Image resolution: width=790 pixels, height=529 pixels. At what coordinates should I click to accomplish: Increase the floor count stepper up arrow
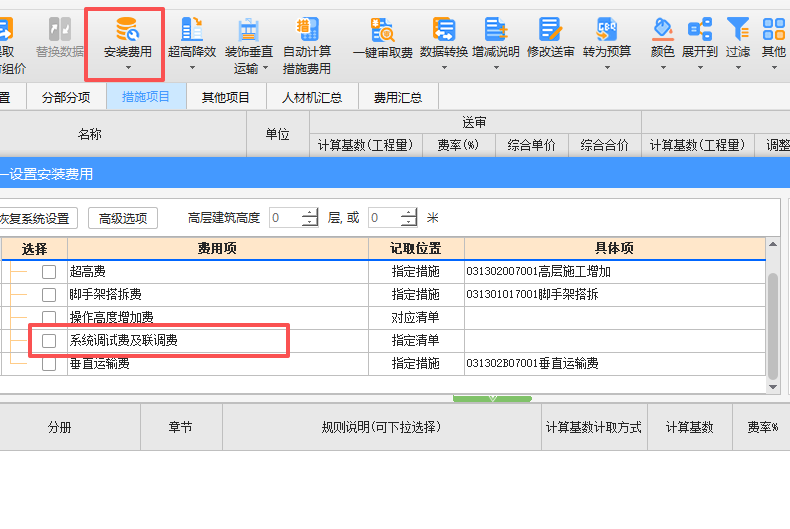point(309,213)
